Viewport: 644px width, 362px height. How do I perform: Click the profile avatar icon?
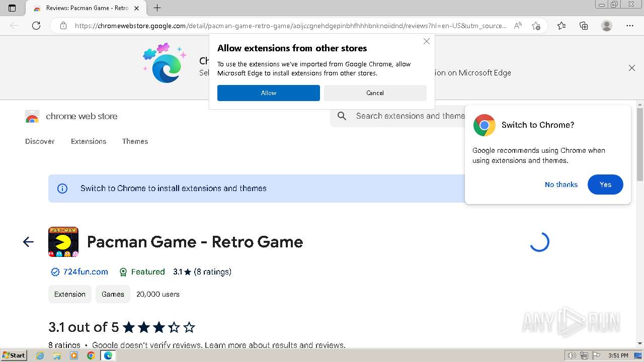607,26
